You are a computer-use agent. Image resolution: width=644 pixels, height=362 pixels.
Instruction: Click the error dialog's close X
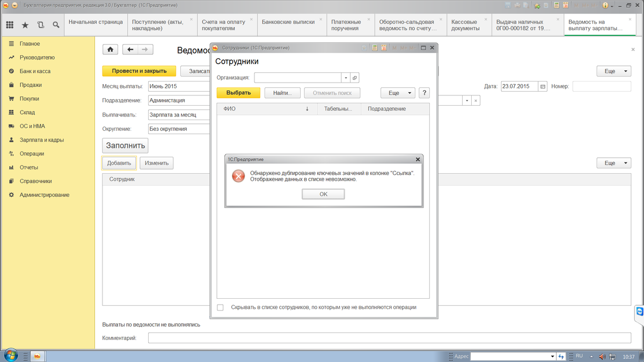(x=418, y=159)
